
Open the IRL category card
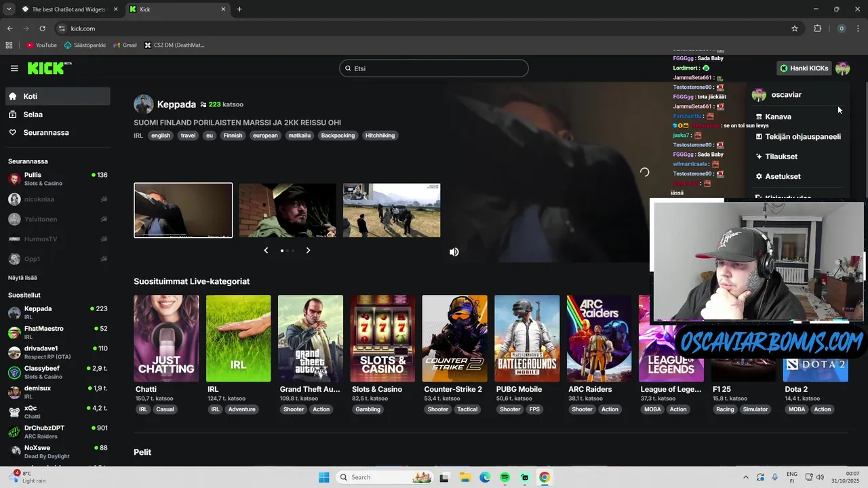coord(238,338)
